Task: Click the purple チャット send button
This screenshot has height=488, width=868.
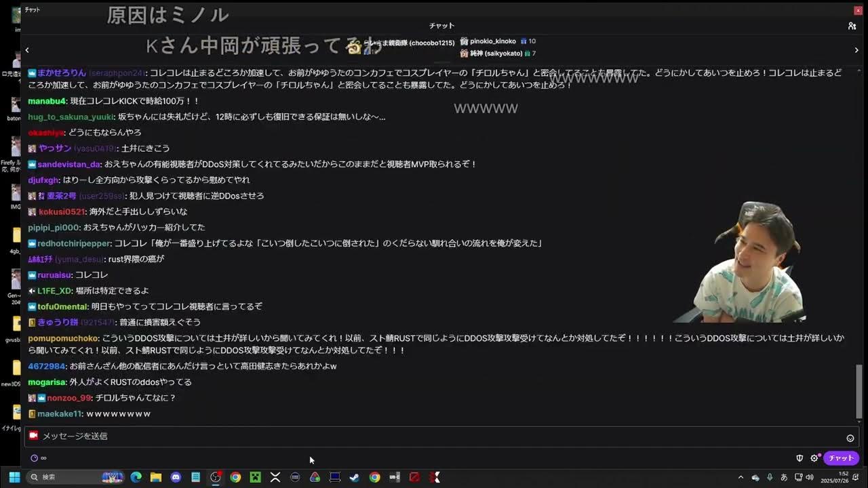Action: [841, 458]
